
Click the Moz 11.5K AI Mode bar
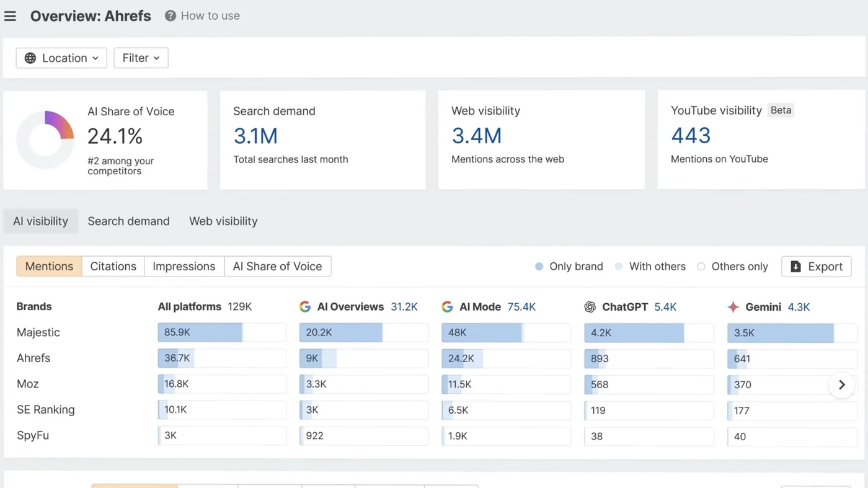pyautogui.click(x=506, y=384)
